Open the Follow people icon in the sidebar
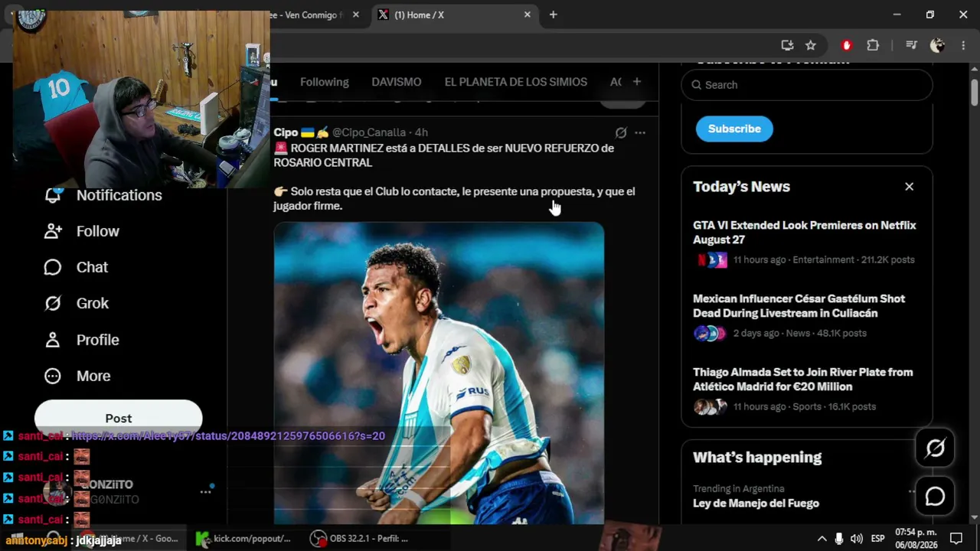The width and height of the screenshot is (980, 551). click(53, 231)
